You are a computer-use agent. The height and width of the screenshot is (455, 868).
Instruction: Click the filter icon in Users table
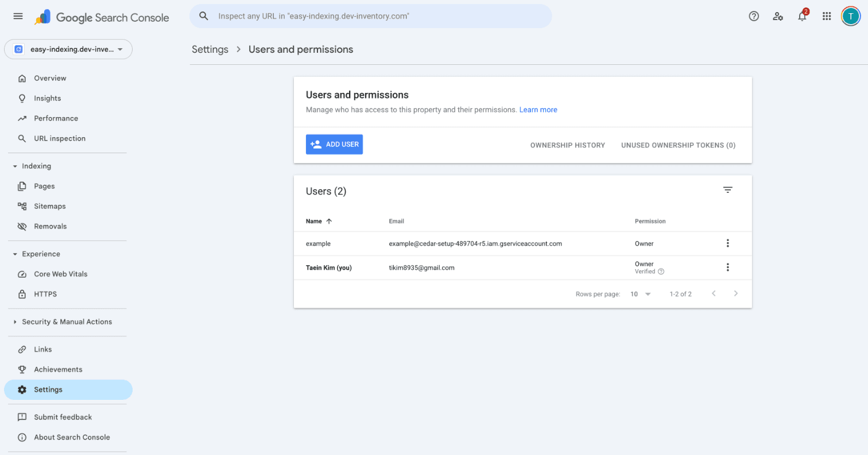[727, 190]
